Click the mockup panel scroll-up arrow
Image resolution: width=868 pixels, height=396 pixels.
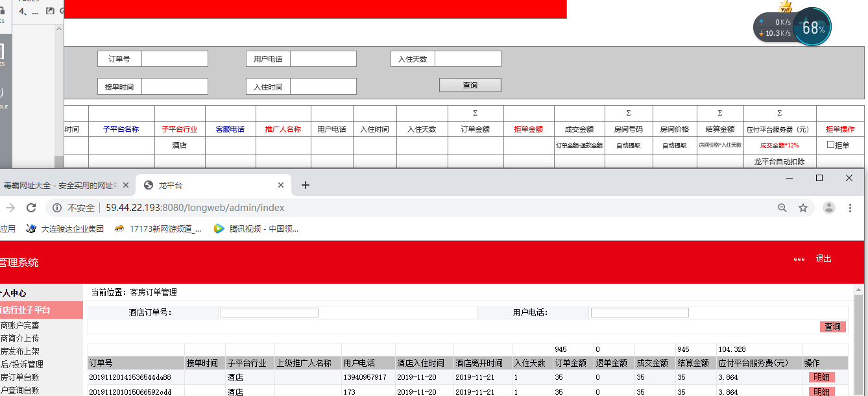[x=59, y=30]
